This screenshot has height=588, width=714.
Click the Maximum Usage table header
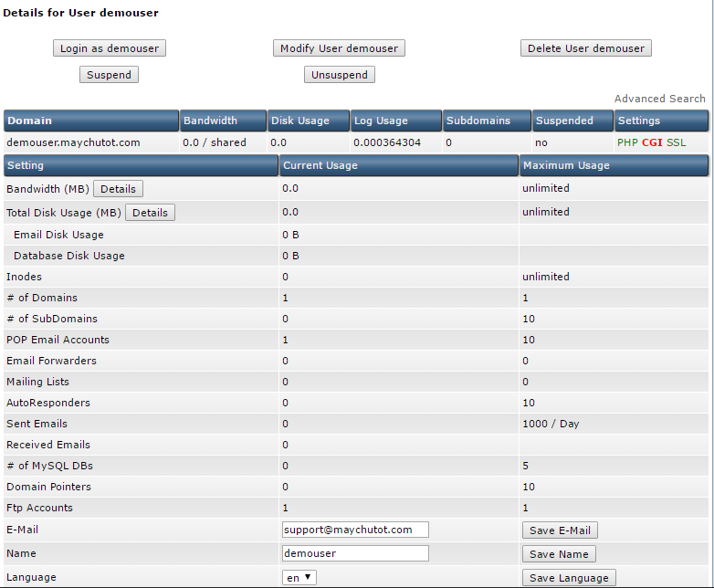(x=614, y=165)
